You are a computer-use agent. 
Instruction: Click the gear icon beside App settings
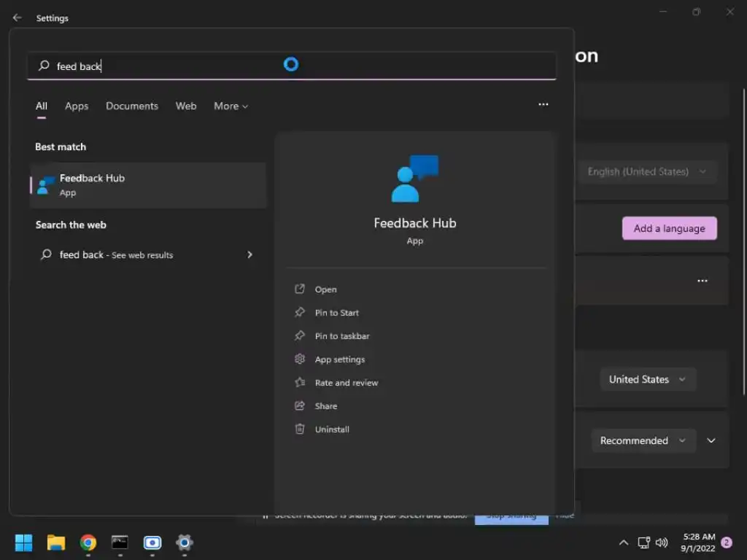point(300,359)
